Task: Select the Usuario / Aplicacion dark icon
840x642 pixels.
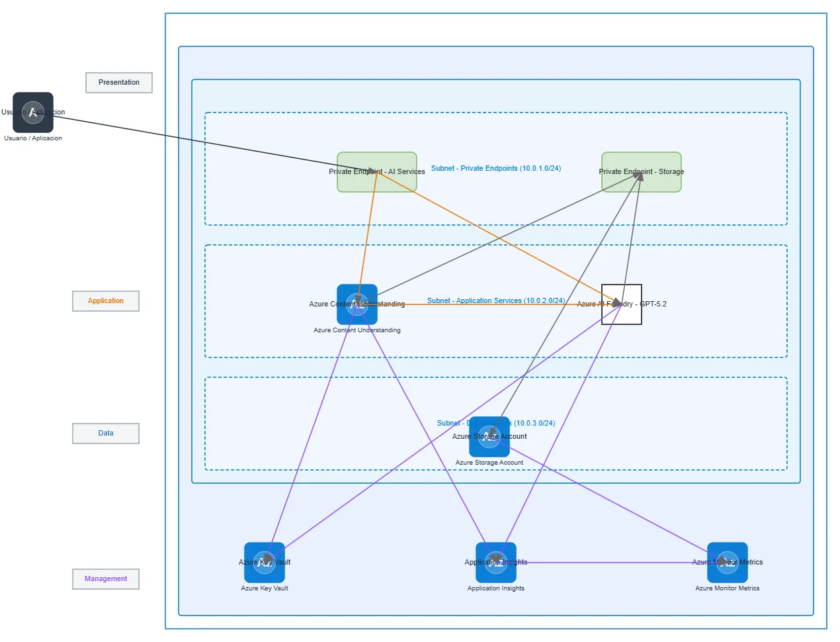Action: pos(33,113)
